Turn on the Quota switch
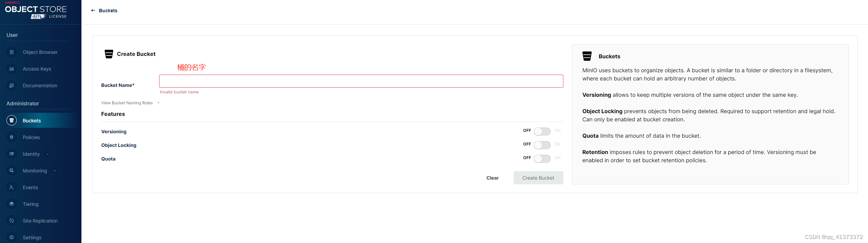 pyautogui.click(x=542, y=158)
